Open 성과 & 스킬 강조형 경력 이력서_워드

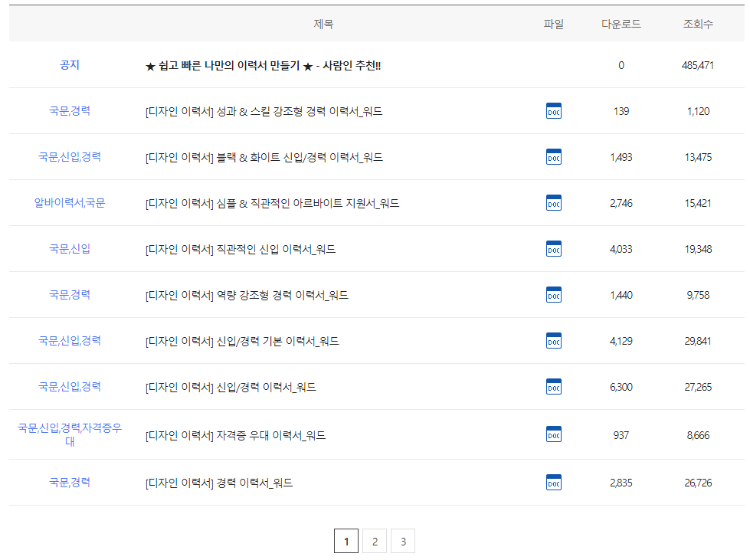[x=264, y=111]
